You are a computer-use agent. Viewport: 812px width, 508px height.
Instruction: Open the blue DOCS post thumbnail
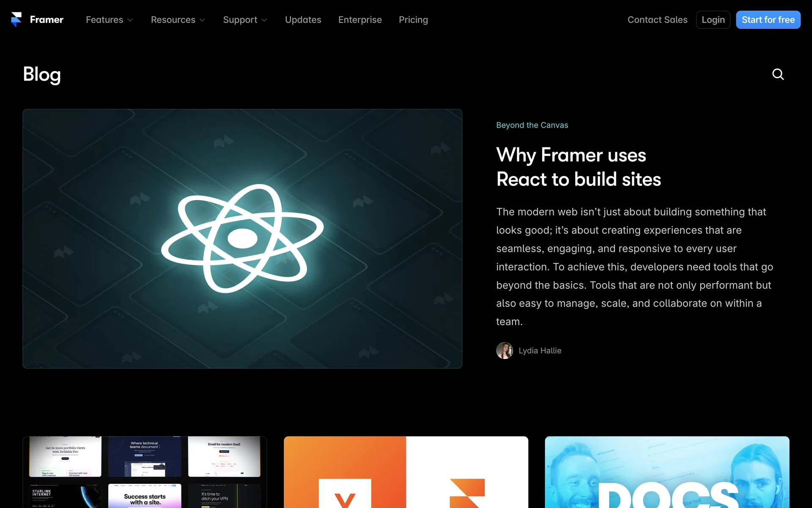[667, 472]
